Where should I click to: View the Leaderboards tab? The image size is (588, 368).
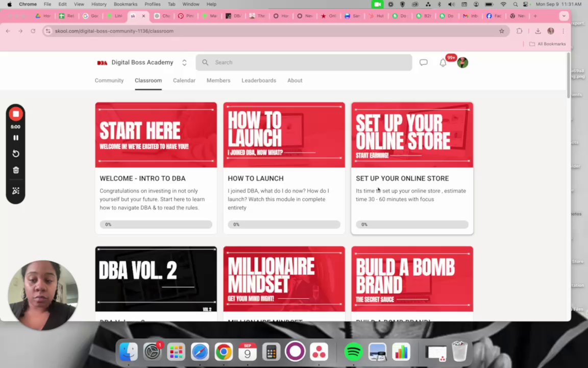click(x=259, y=80)
